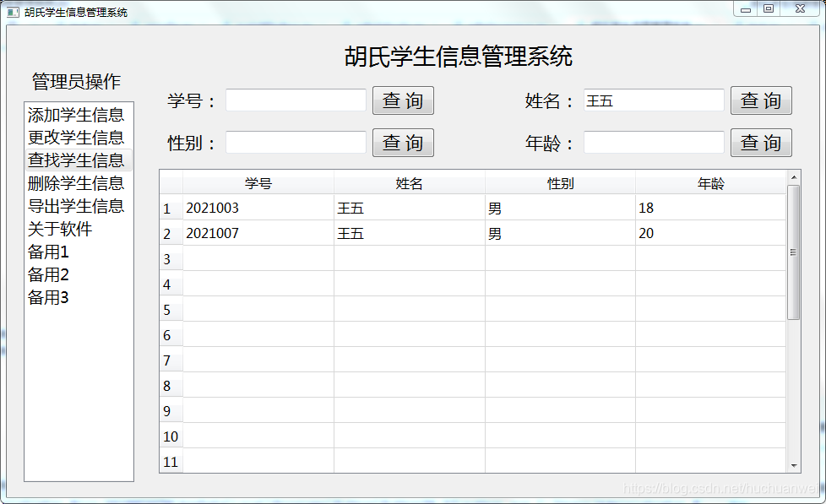Click the table scrollbar down arrow
The width and height of the screenshot is (826, 504).
[794, 465]
